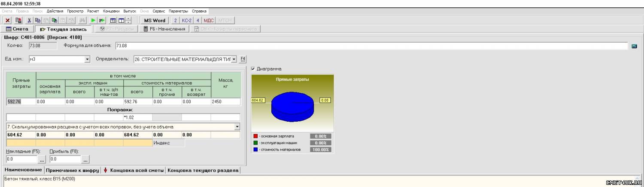Click the Cut scissors icon
The height and width of the screenshot is (187, 644).
click(x=29, y=20)
